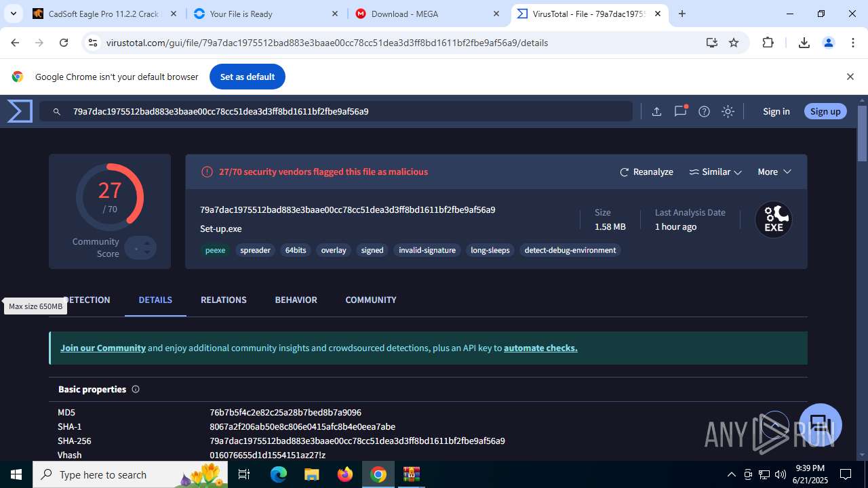Open the notifications chat icon
The height and width of the screenshot is (488, 868).
pyautogui.click(x=680, y=111)
